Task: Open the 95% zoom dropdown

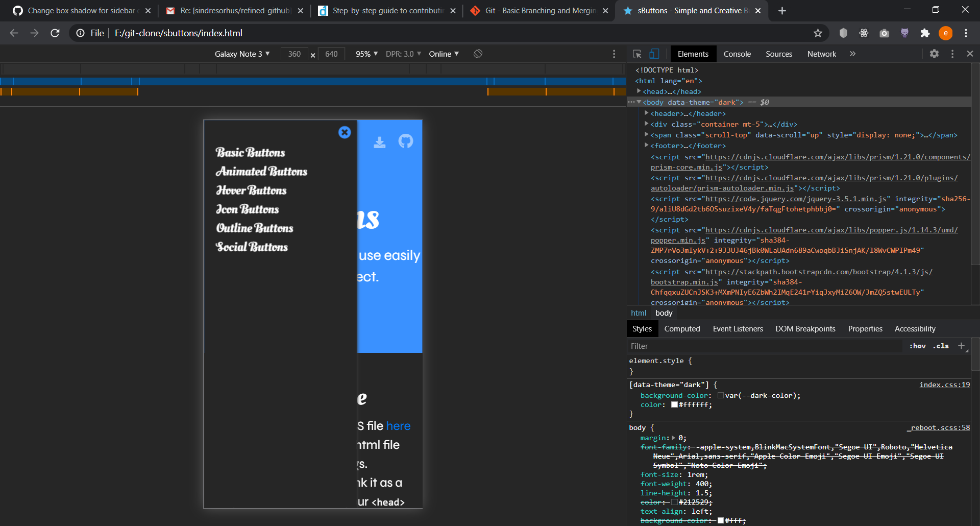Action: [366, 54]
